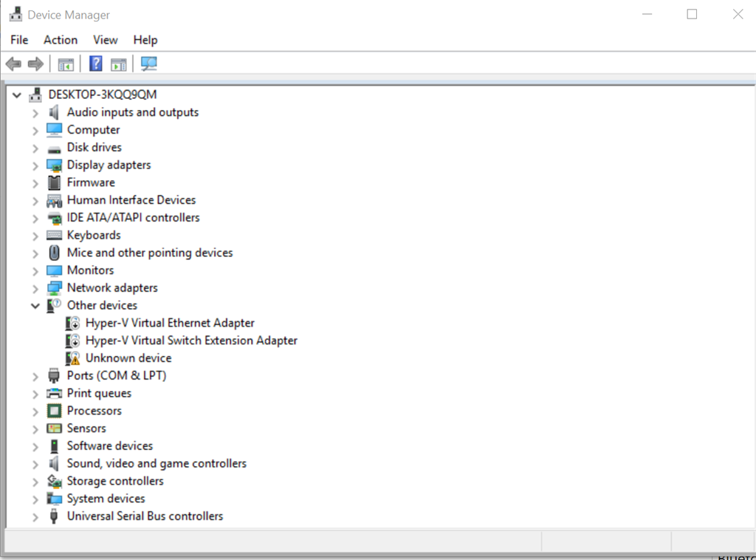The height and width of the screenshot is (560, 756).
Task: Click the Disk drives icon
Action: point(54,149)
